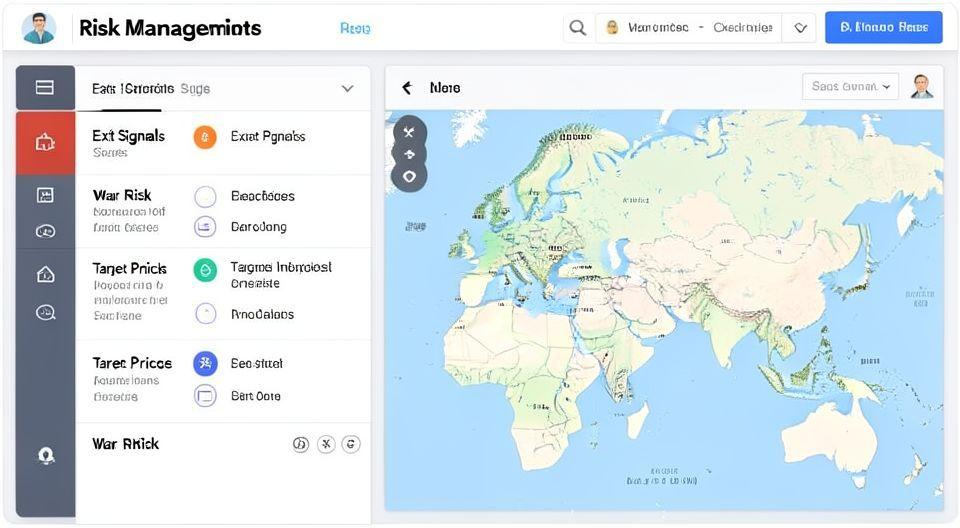Expand the chevron in the left panel header
The image size is (960, 528).
coord(347,88)
